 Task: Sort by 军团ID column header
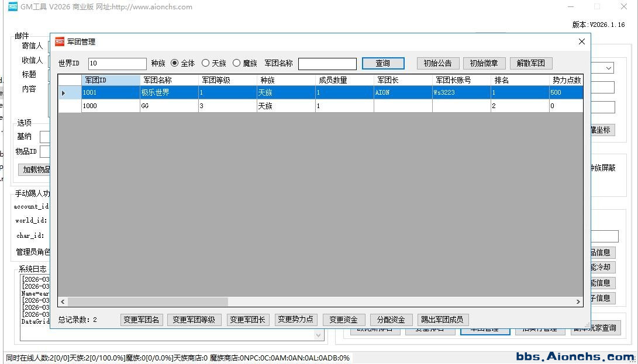coord(111,80)
